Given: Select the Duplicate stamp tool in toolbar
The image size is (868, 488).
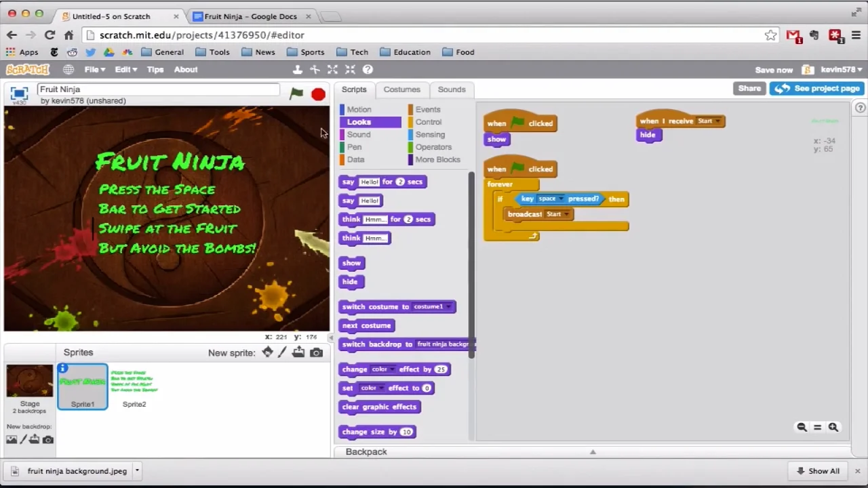Looking at the screenshot, I should [297, 69].
